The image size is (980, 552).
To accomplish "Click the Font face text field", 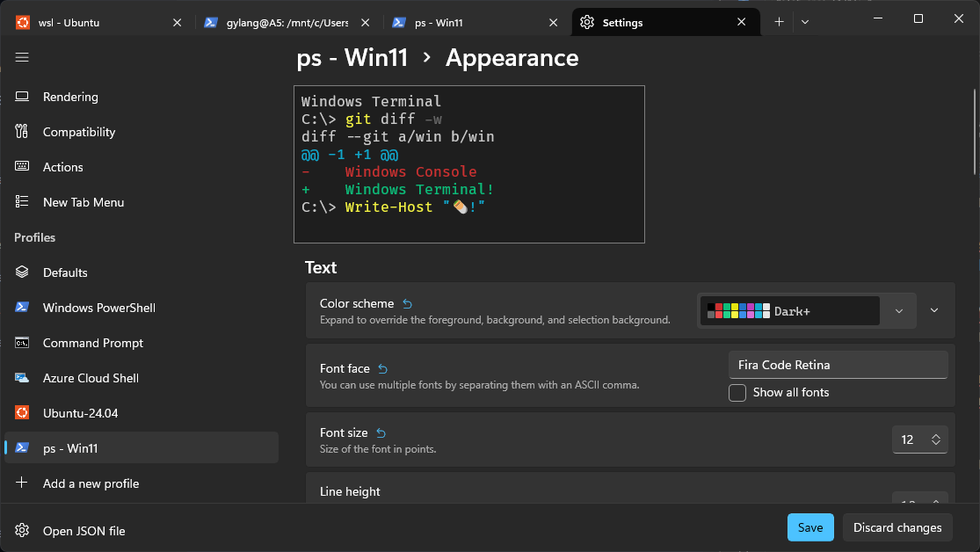I will (x=838, y=365).
